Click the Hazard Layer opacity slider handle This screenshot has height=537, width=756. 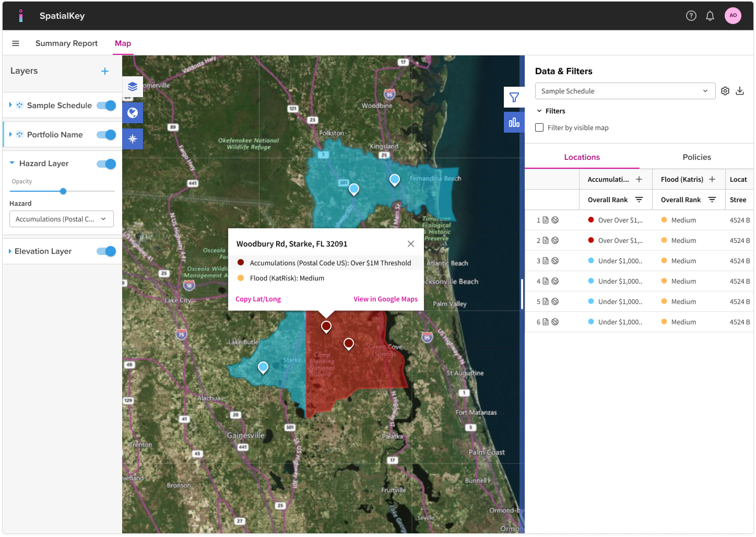coord(63,191)
